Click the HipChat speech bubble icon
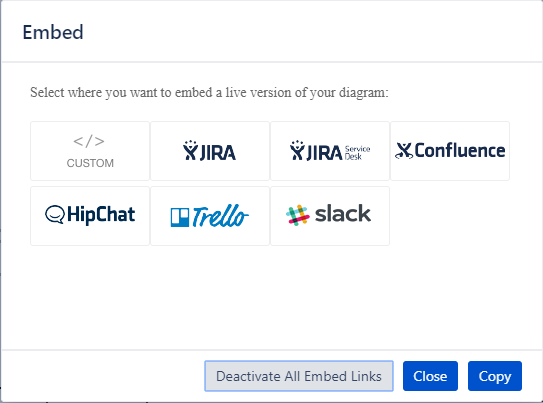 tap(55, 214)
